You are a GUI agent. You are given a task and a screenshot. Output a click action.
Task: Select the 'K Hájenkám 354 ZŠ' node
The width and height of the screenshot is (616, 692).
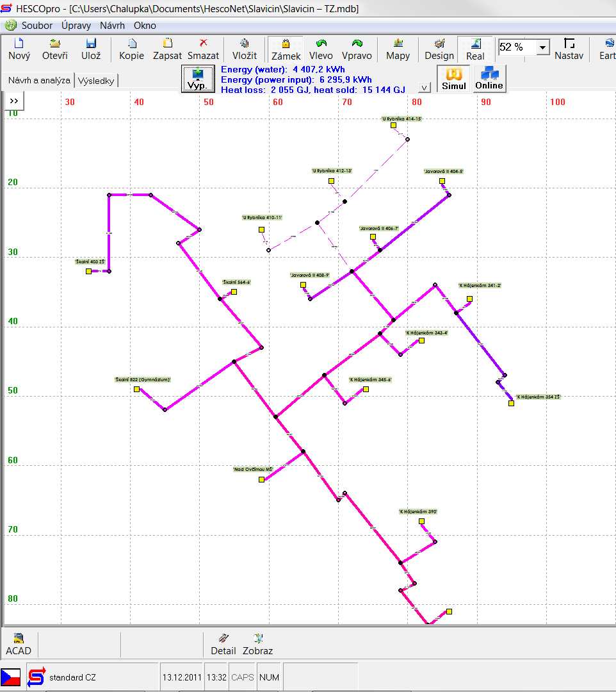pyautogui.click(x=511, y=403)
